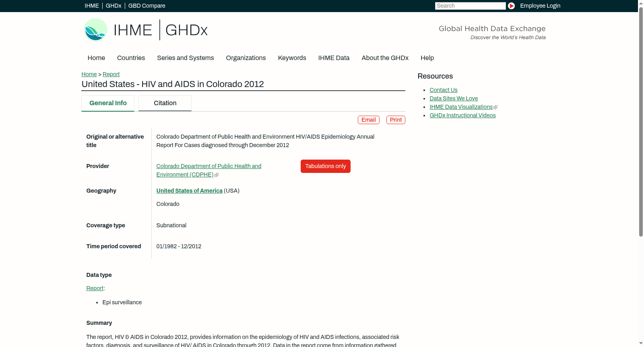Open the Keywords menu item

(x=292, y=58)
